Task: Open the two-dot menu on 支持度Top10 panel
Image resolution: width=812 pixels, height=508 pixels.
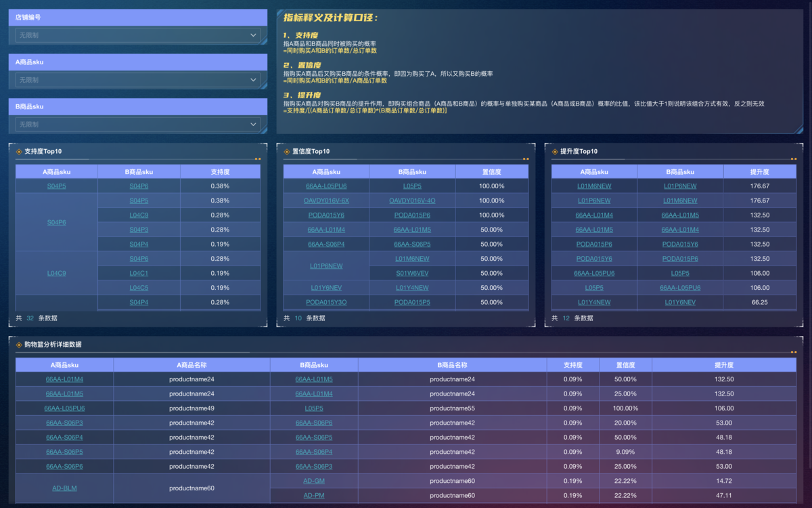Action: pyautogui.click(x=258, y=159)
